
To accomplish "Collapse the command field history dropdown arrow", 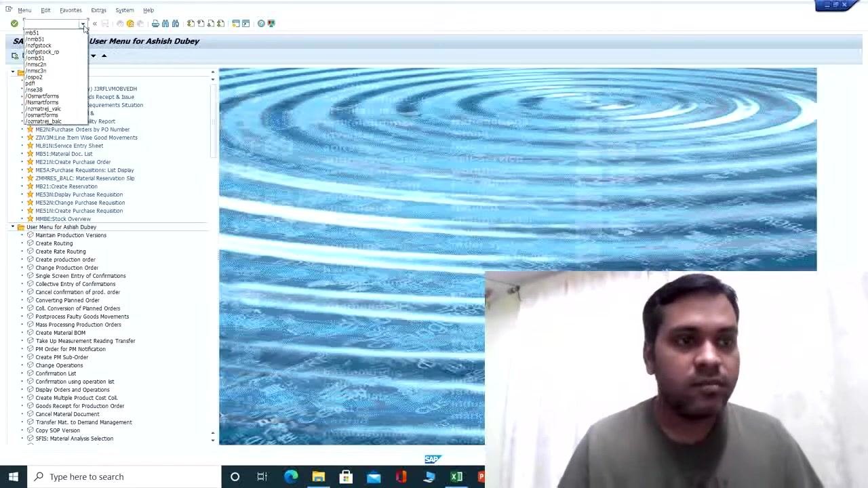I will point(83,24).
